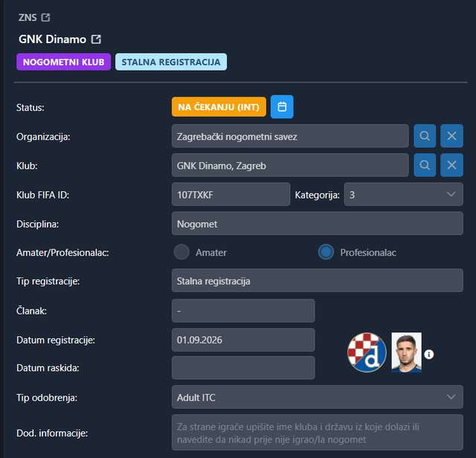Search for an Organizacija
This screenshot has width=476, height=458.
pos(425,136)
